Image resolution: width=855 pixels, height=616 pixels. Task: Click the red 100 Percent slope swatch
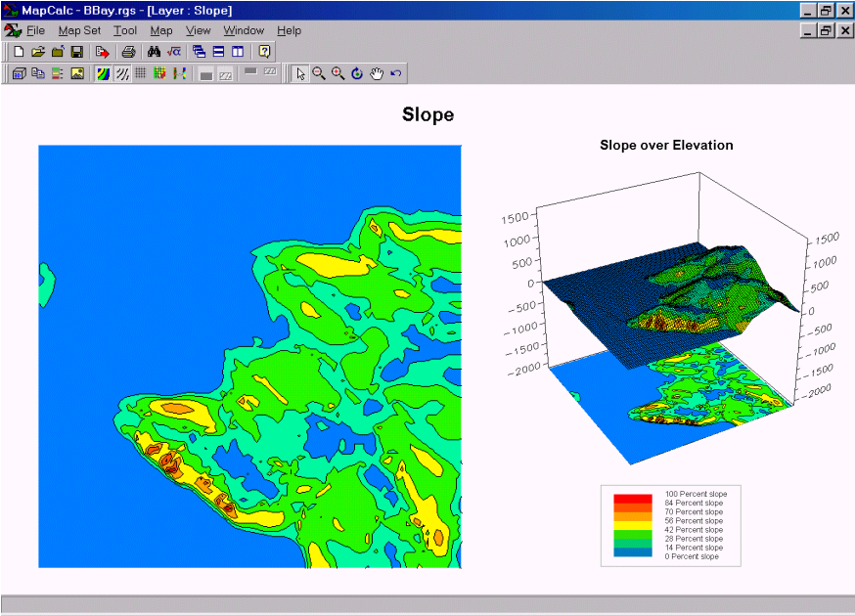pyautogui.click(x=632, y=498)
